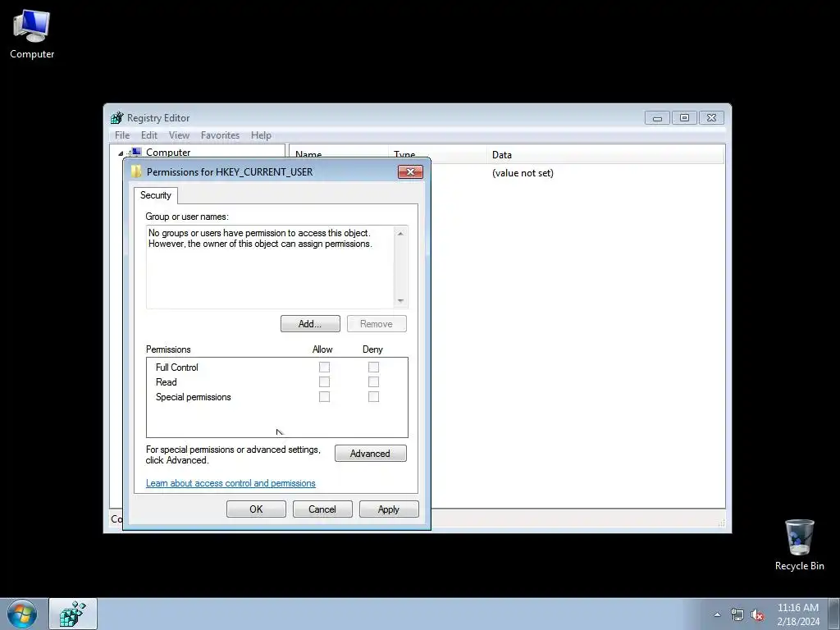
Task: Click the Show desktop strip on the taskbar
Action: [834, 614]
